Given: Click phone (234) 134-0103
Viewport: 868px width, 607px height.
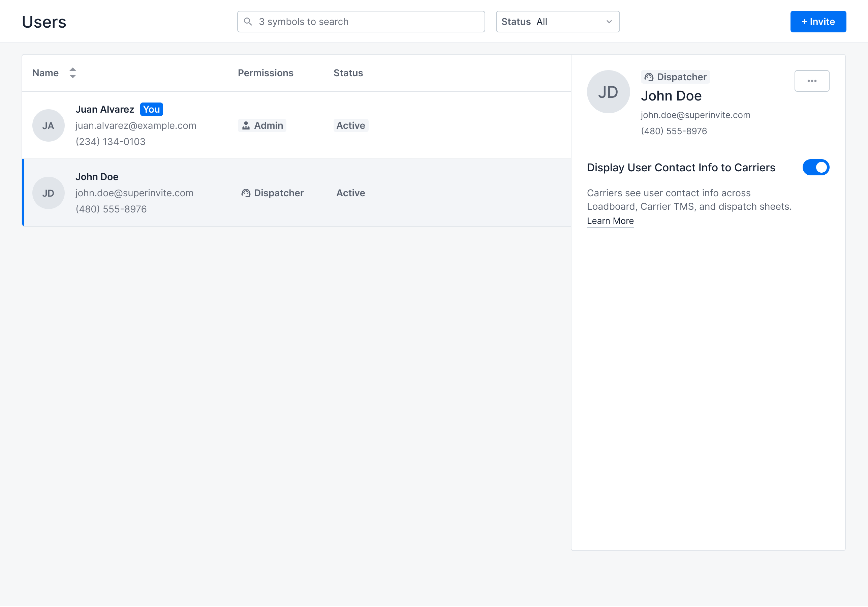Looking at the screenshot, I should pos(111,142).
